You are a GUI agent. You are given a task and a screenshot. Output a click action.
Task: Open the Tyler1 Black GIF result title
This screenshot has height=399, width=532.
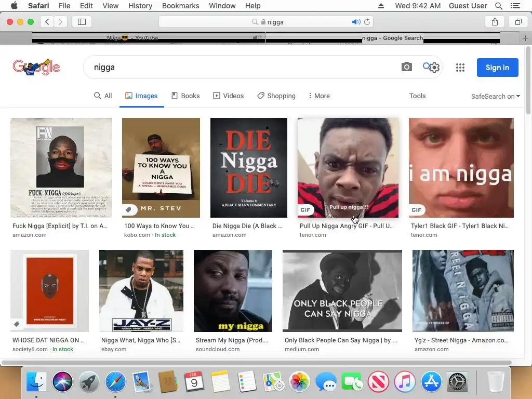(x=460, y=226)
